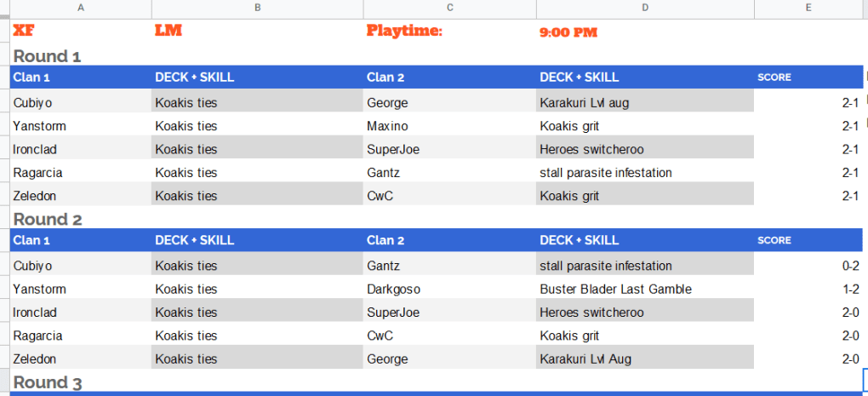Select the 9:00 PM time cell

pyautogui.click(x=645, y=32)
